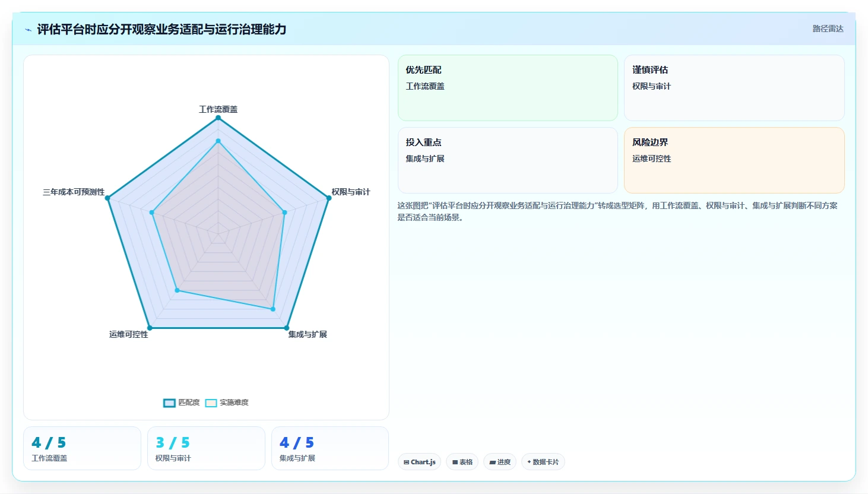The height and width of the screenshot is (494, 868).
Task: Open the 优先匹配 card
Action: click(508, 88)
